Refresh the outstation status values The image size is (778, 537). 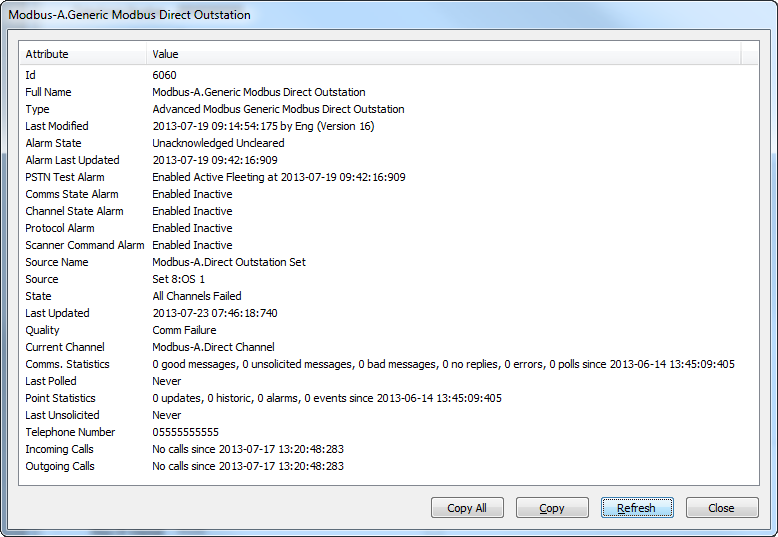click(x=636, y=508)
